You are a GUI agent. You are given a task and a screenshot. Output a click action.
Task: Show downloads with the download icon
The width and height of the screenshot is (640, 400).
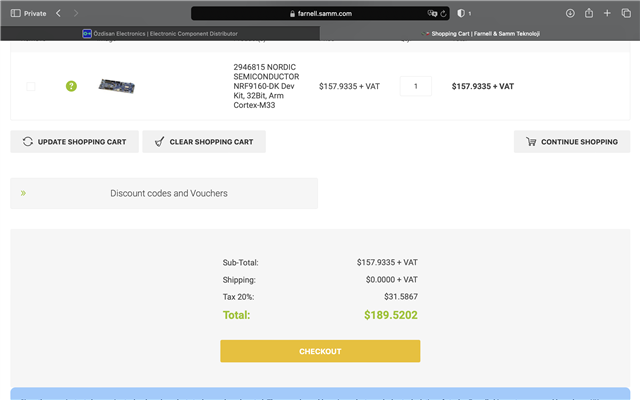pos(570,13)
